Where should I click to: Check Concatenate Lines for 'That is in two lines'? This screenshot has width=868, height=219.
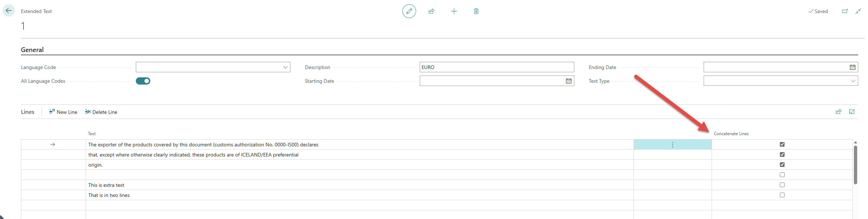point(782,195)
